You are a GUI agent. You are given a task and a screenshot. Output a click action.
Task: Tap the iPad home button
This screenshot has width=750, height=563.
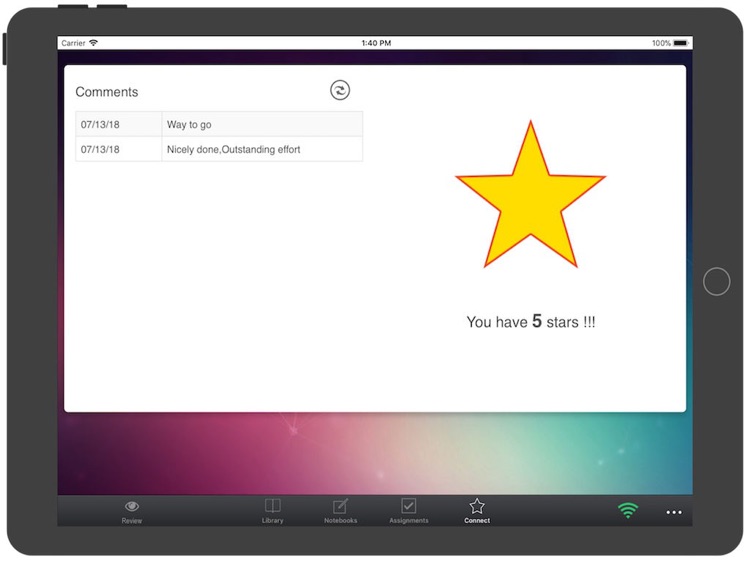716,281
